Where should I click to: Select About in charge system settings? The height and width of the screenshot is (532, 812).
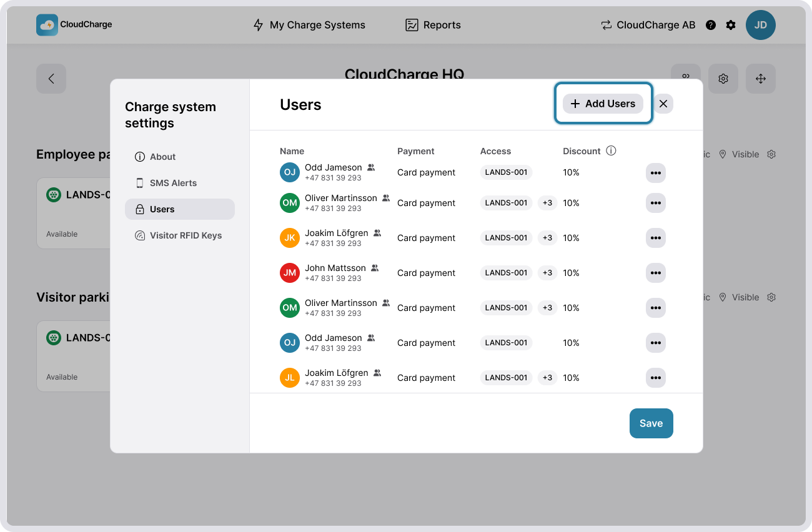(180, 157)
